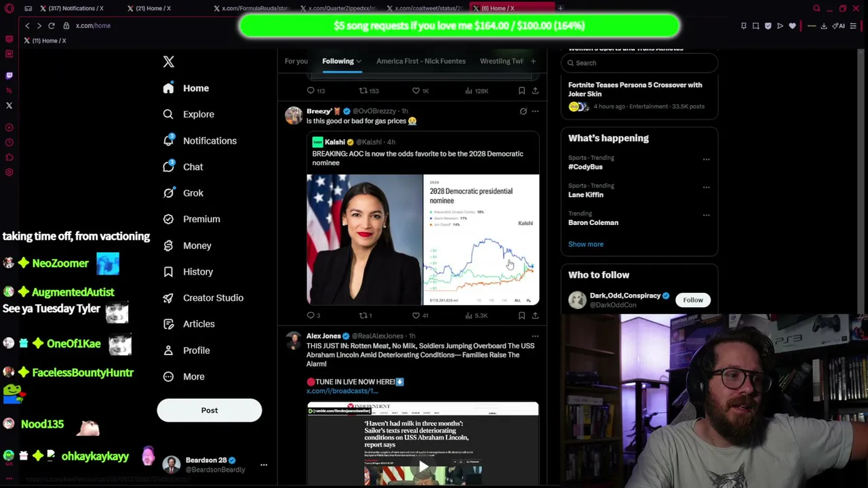Screen dimensions: 868x488
Task: Open more options for Lane Kiffin trend
Action: (x=706, y=187)
